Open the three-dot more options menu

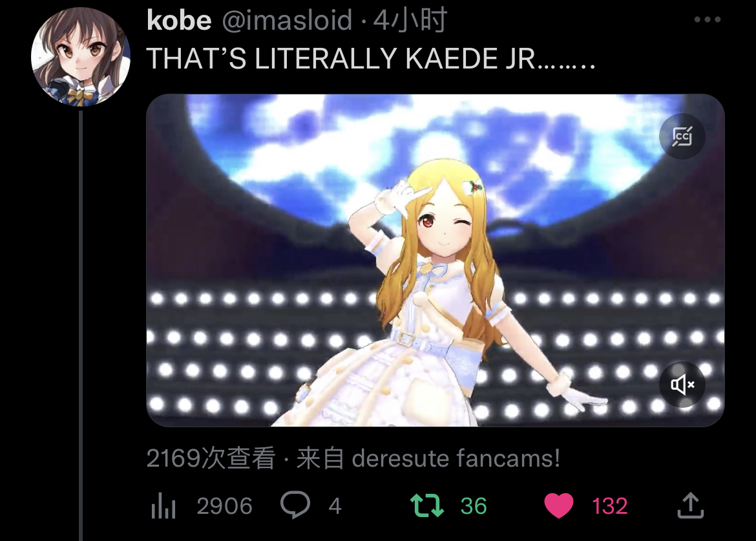point(708,20)
